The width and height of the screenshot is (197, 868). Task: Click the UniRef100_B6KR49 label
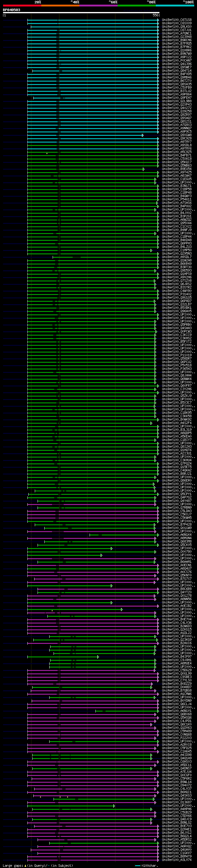177,264
